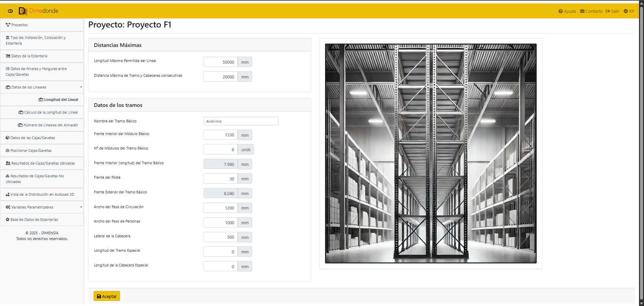Click the © 2025 - DIMENSIA footer text
The width and height of the screenshot is (644, 306).
tap(42, 233)
